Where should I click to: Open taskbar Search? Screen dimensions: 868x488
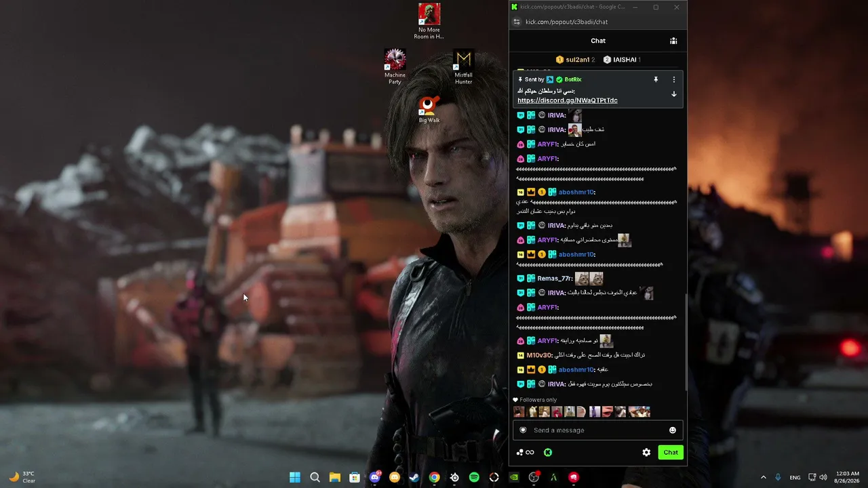pos(315,477)
